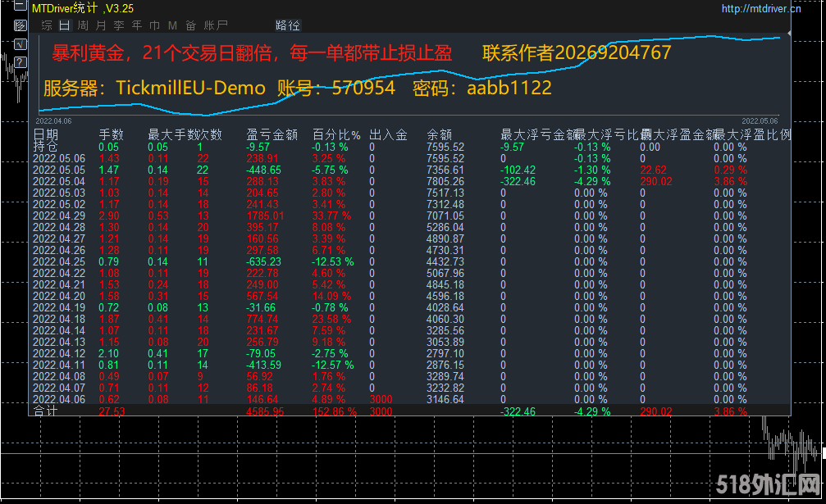The height and width of the screenshot is (504, 826).
Task: Click the 日期 column header
Action: coord(46,134)
